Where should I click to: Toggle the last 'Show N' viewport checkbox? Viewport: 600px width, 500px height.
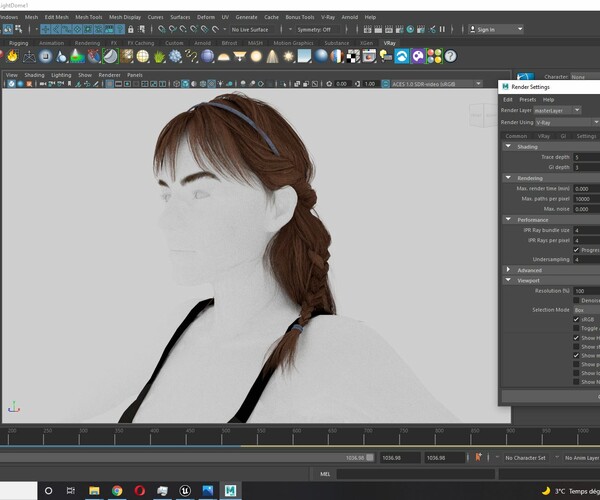(x=576, y=382)
